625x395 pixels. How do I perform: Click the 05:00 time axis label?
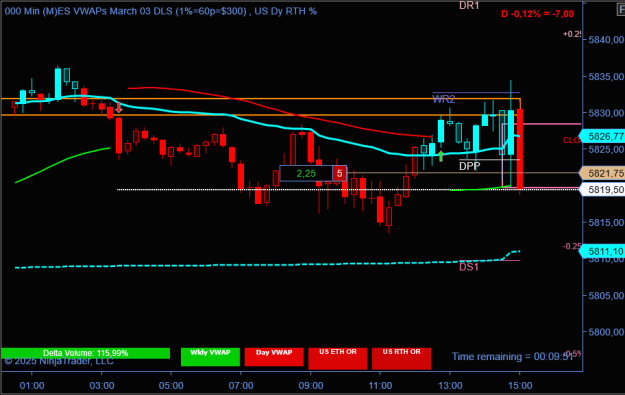171,386
